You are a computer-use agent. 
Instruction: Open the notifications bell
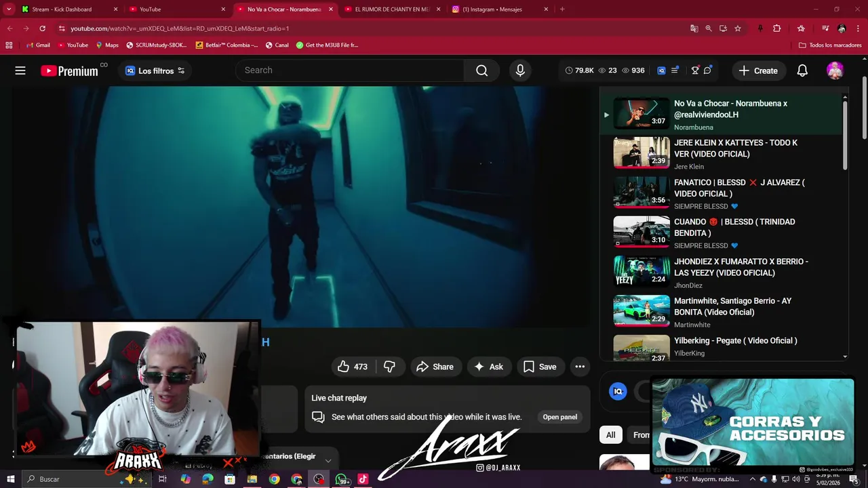pos(802,70)
